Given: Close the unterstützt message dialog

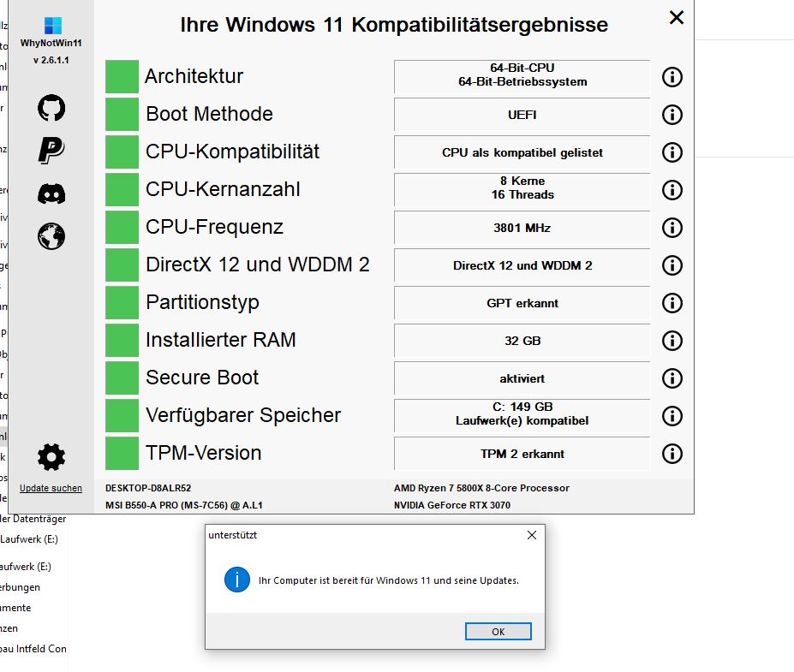Looking at the screenshot, I should 532,535.
